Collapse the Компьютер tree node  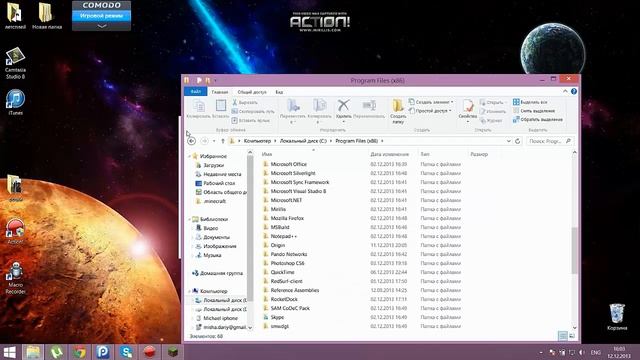click(189, 291)
